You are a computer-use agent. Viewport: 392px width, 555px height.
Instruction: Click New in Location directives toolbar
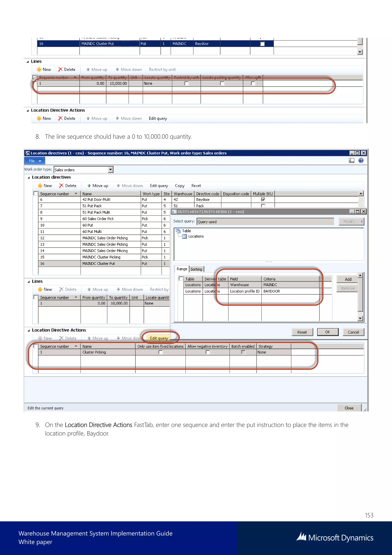(45, 186)
